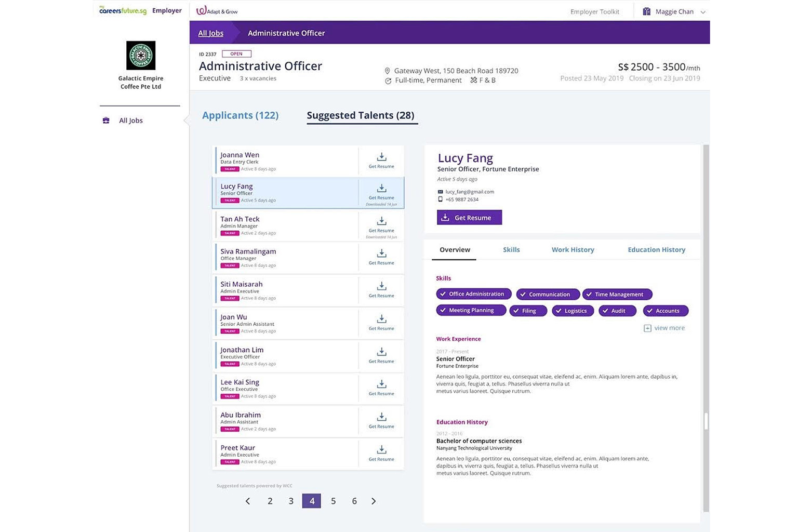Screen dimensions: 798x532
Task: Click the clock icon next to Full-time, Permanent
Action: (x=388, y=81)
